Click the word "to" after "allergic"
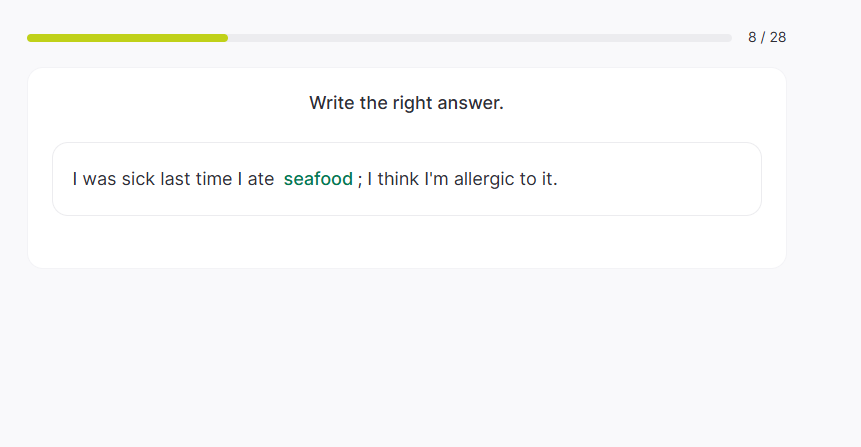 click(x=528, y=179)
